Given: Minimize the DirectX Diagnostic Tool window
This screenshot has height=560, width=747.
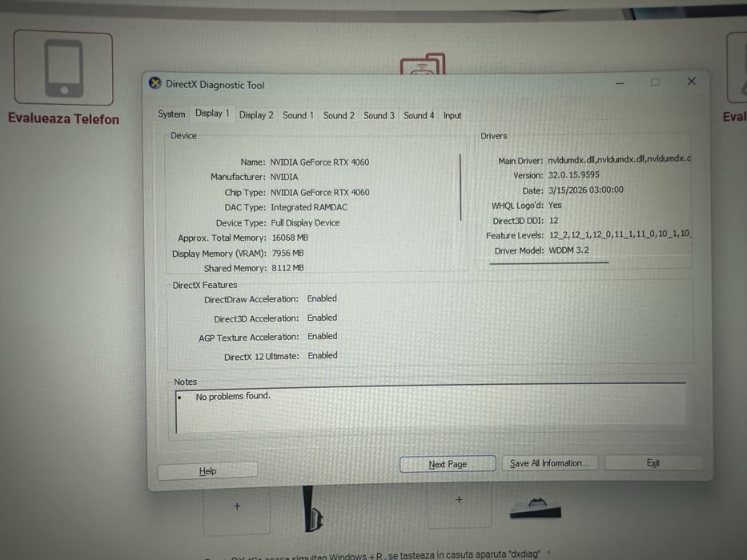Looking at the screenshot, I should tap(620, 83).
